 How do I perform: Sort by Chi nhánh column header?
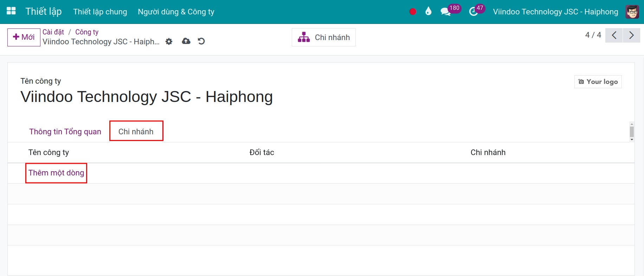click(x=488, y=152)
